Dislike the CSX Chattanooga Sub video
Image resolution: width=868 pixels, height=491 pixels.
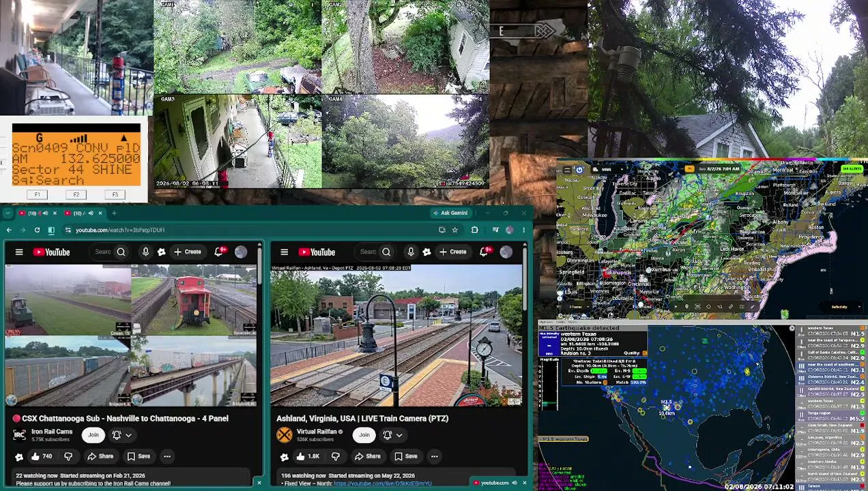pos(68,456)
